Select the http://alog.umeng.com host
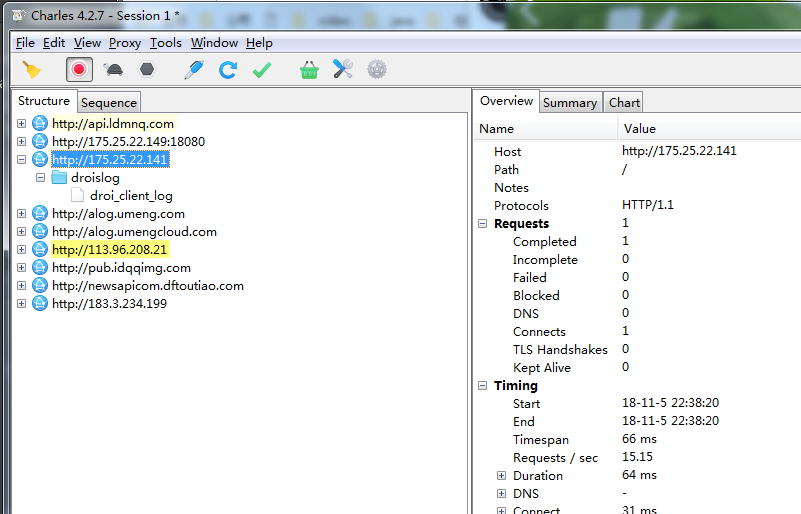Image resolution: width=801 pixels, height=514 pixels. [119, 214]
